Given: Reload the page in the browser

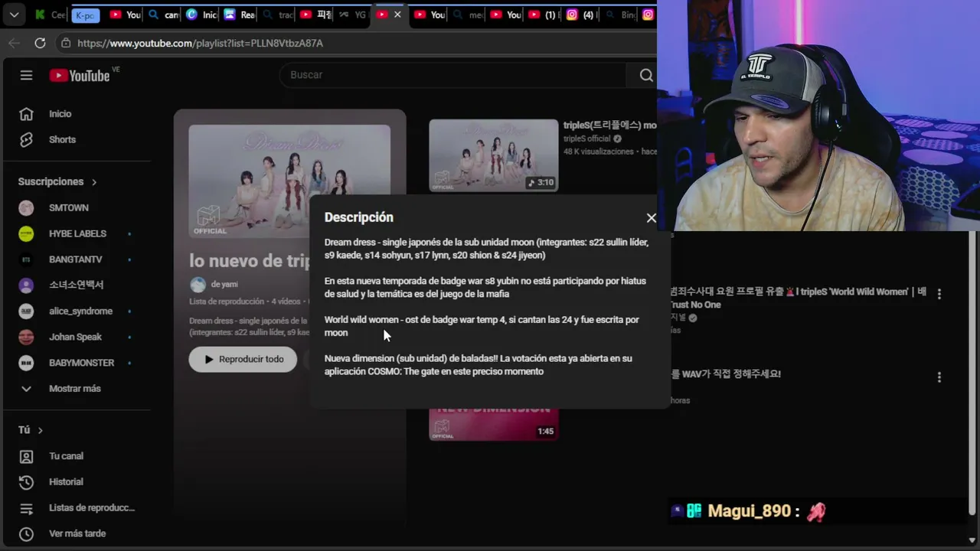Looking at the screenshot, I should pyautogui.click(x=40, y=44).
